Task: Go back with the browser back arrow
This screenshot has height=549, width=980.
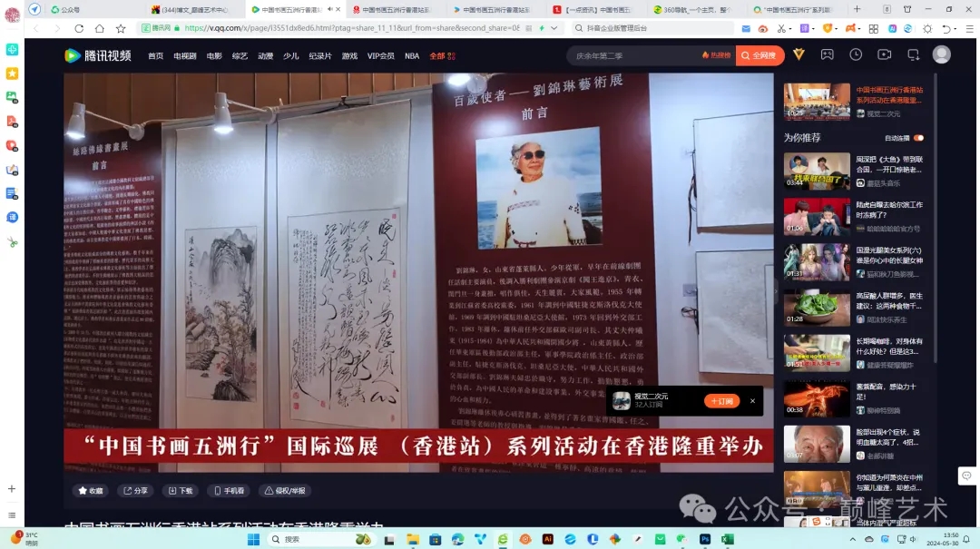Action: click(36, 28)
